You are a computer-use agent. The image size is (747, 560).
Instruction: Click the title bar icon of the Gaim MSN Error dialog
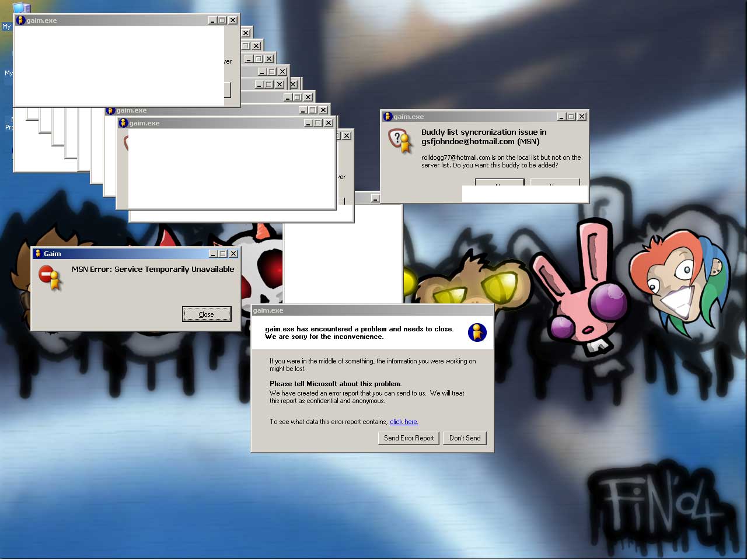pyautogui.click(x=38, y=253)
